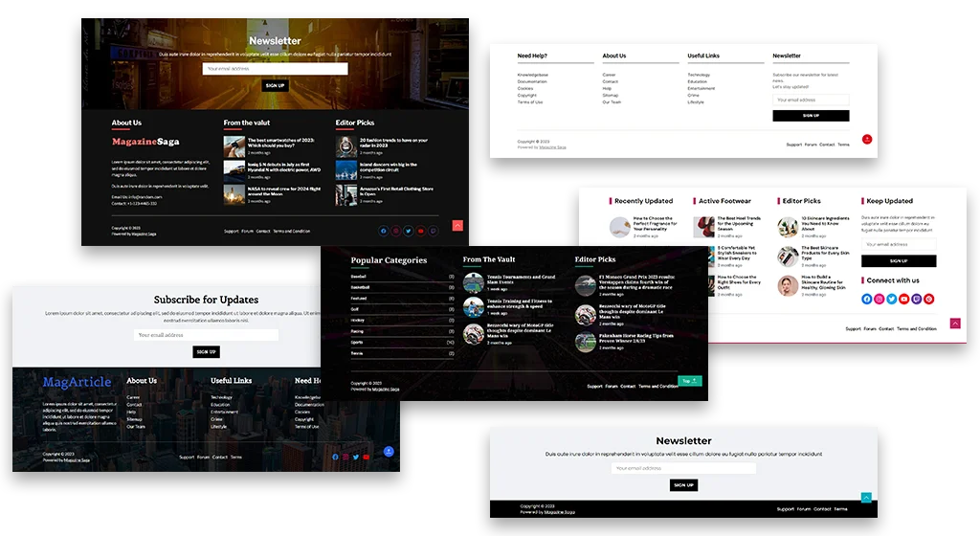Viewport: 980px width, 536px height.
Task: Click Knowledgebase under Need Help? heading
Action: point(532,75)
